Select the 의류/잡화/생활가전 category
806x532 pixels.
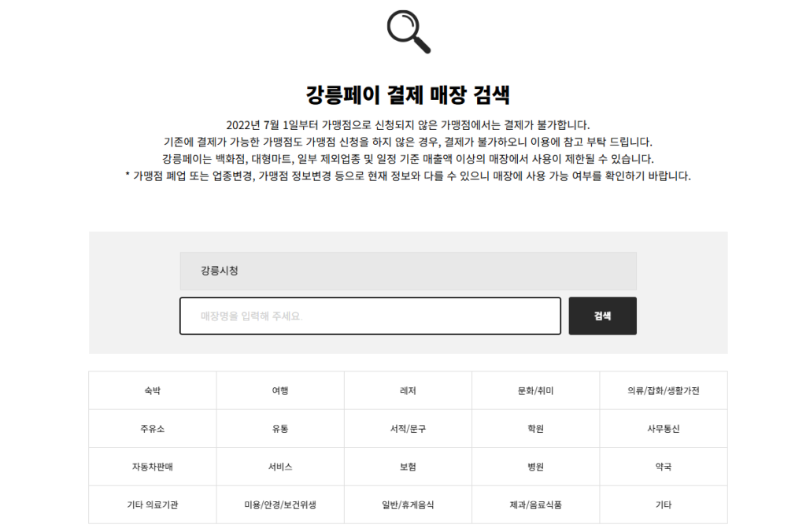[663, 390]
